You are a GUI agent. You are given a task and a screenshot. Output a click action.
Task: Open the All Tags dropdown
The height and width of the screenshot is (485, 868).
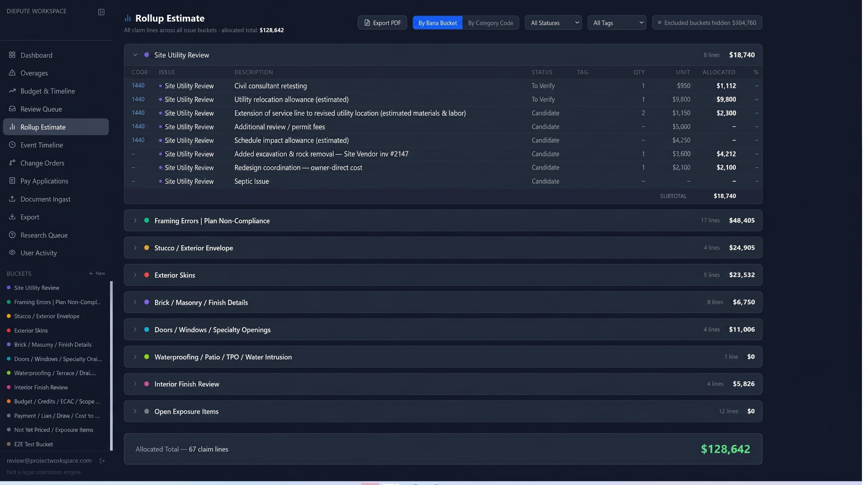(x=617, y=23)
